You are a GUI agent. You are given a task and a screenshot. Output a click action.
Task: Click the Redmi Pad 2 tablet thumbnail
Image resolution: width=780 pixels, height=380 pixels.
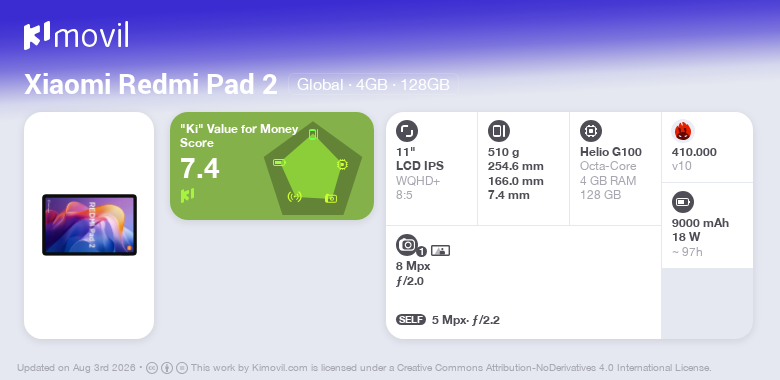[x=90, y=225]
